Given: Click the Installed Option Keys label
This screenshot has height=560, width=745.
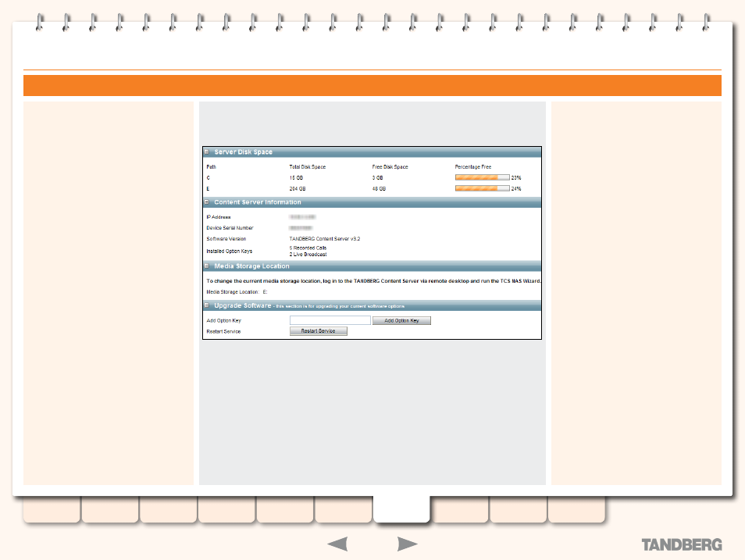Looking at the screenshot, I should [x=230, y=251].
